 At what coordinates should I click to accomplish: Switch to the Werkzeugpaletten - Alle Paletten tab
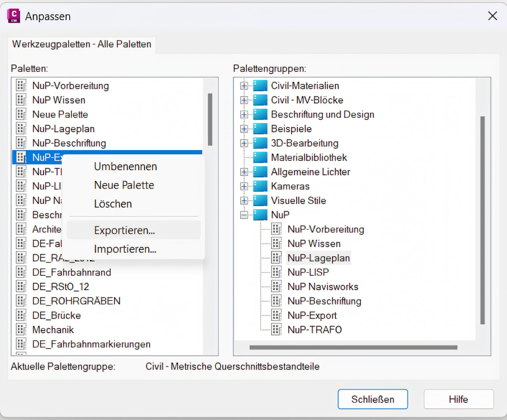(82, 44)
